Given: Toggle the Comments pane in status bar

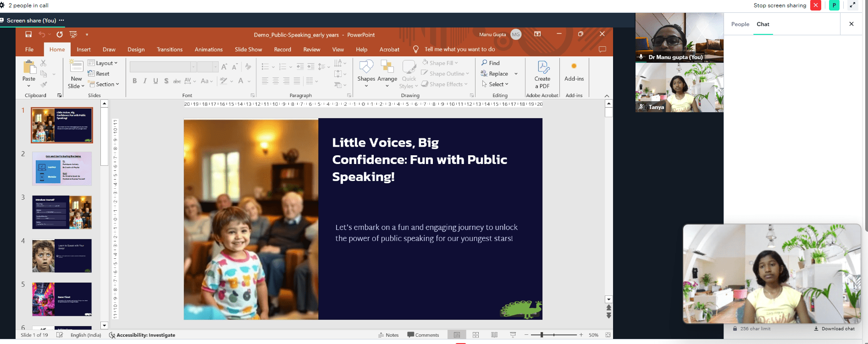Looking at the screenshot, I should click(423, 335).
